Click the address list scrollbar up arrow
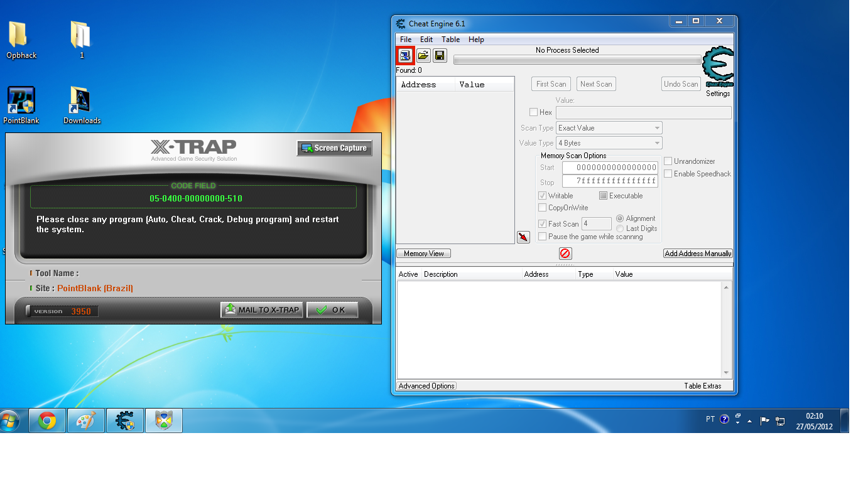 pyautogui.click(x=727, y=287)
